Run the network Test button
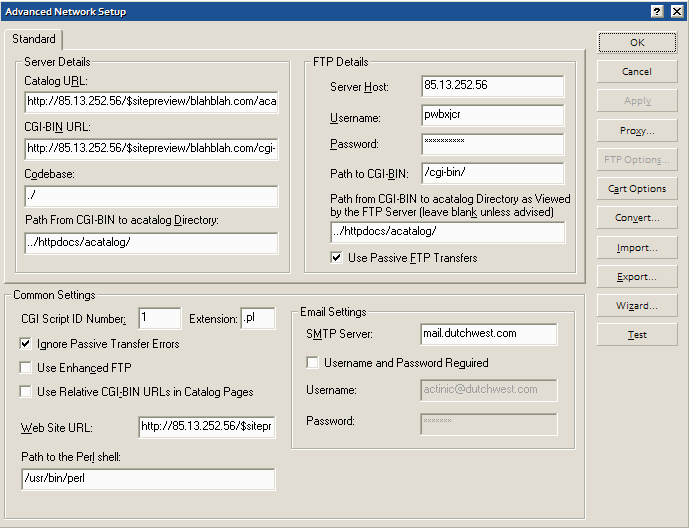Screen dimensions: 689x528 click(x=637, y=335)
